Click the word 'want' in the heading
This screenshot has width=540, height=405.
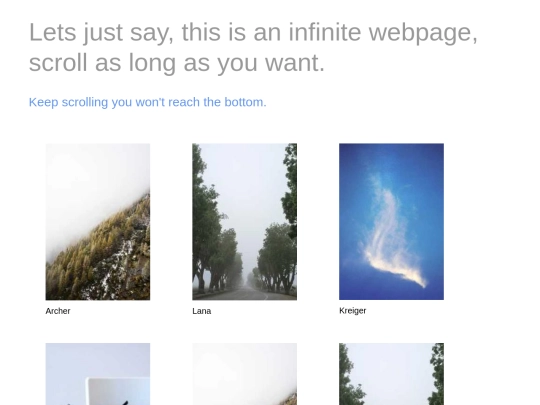point(294,64)
